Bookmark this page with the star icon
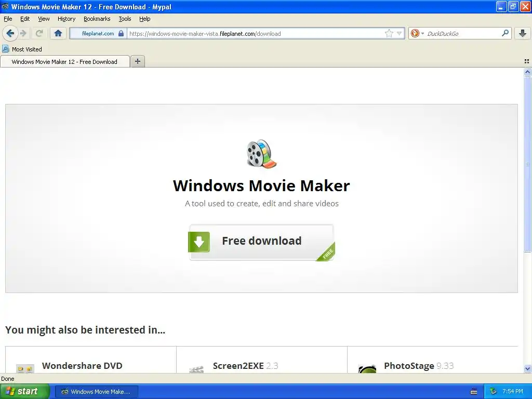 click(389, 33)
